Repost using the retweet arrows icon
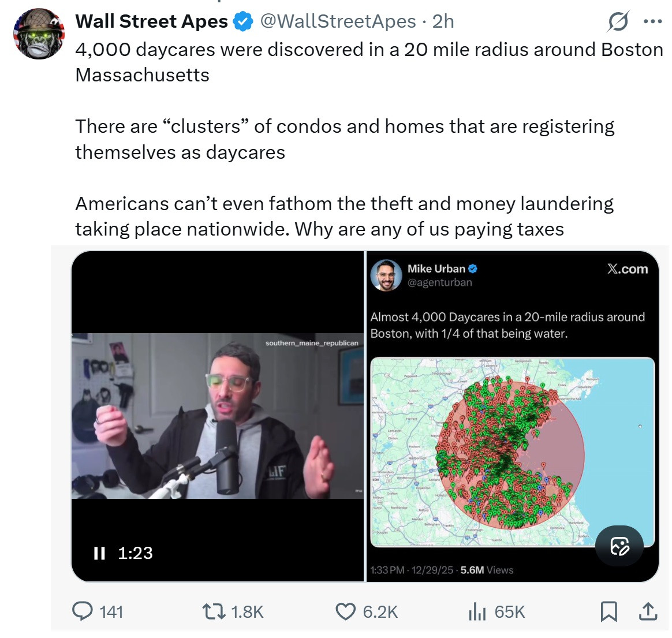Viewport: 672px width, 638px height. click(214, 611)
